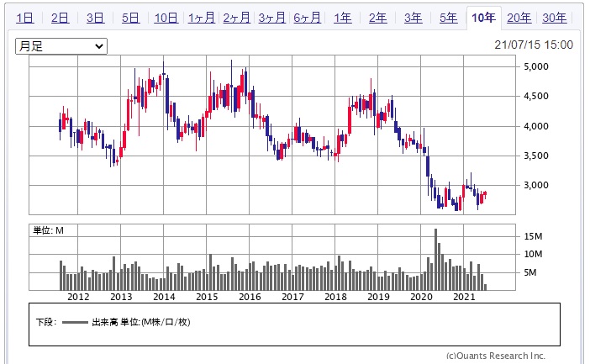The image size is (590, 364).
Task: Click the 2012 year axis label
Action: point(78,297)
